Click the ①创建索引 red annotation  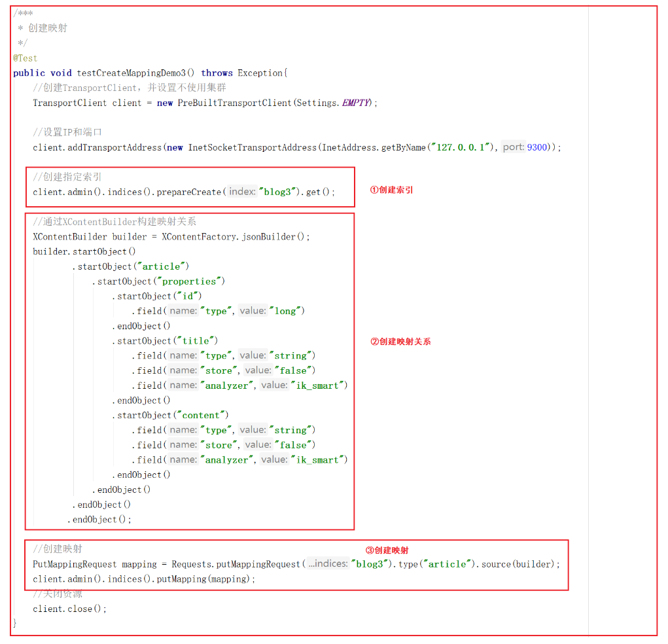point(391,190)
